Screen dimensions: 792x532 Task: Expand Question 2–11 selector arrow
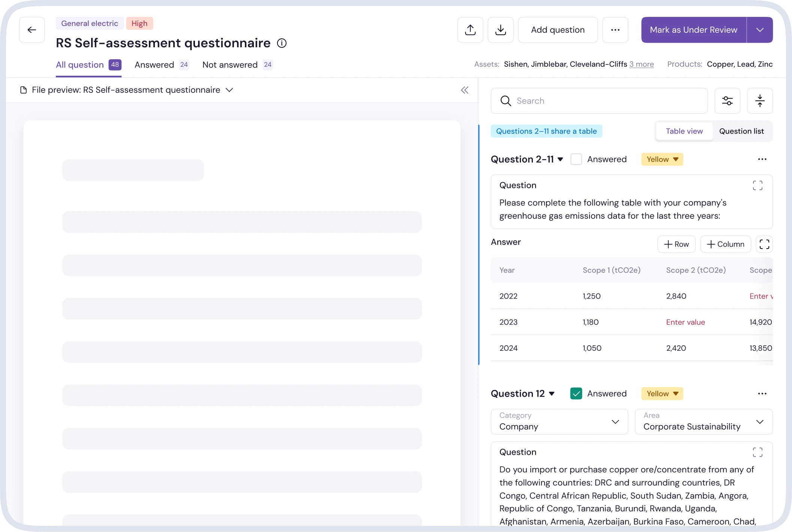(560, 159)
